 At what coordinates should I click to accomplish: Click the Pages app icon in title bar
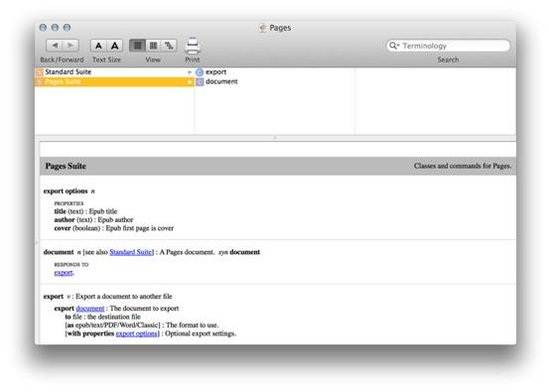(x=262, y=28)
